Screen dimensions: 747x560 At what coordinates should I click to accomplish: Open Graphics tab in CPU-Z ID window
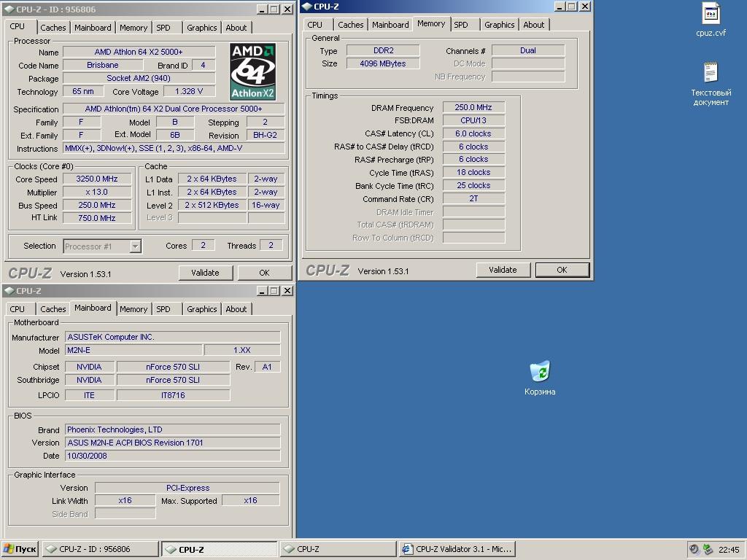click(201, 28)
